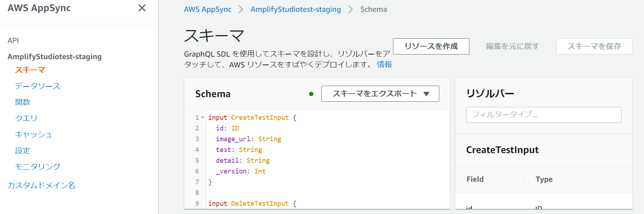Open クエリ page from sidebar
This screenshot has height=214, width=644.
click(x=26, y=118)
